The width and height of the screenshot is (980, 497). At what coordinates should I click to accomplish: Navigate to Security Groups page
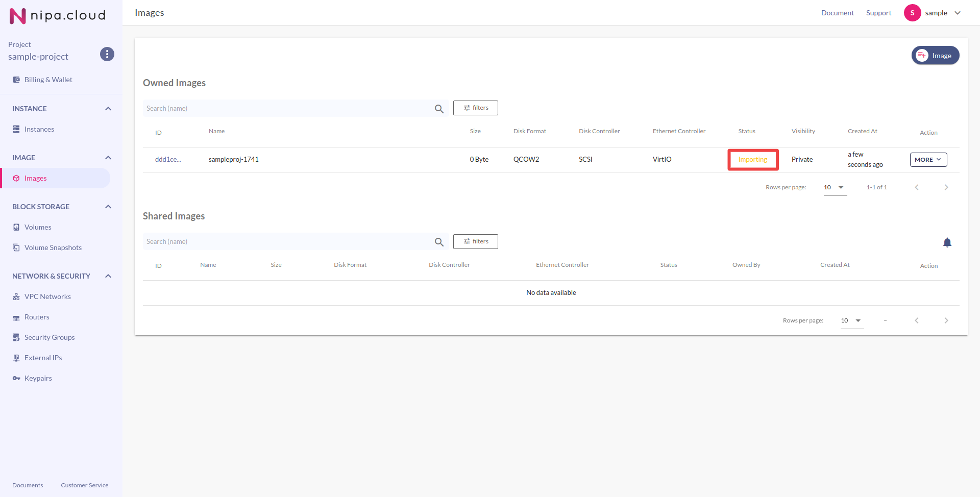pos(50,337)
